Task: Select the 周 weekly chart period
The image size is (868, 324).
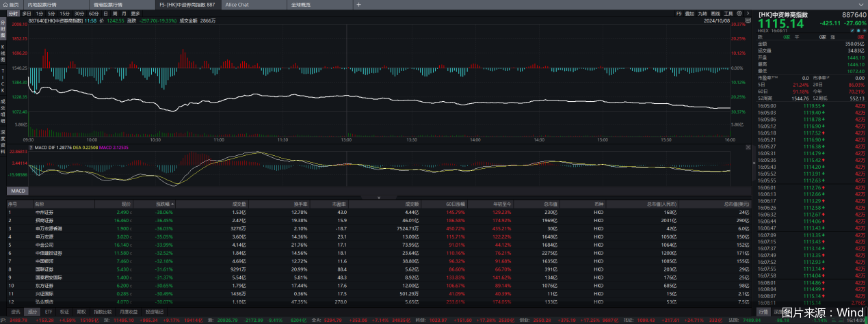Action: (x=114, y=13)
